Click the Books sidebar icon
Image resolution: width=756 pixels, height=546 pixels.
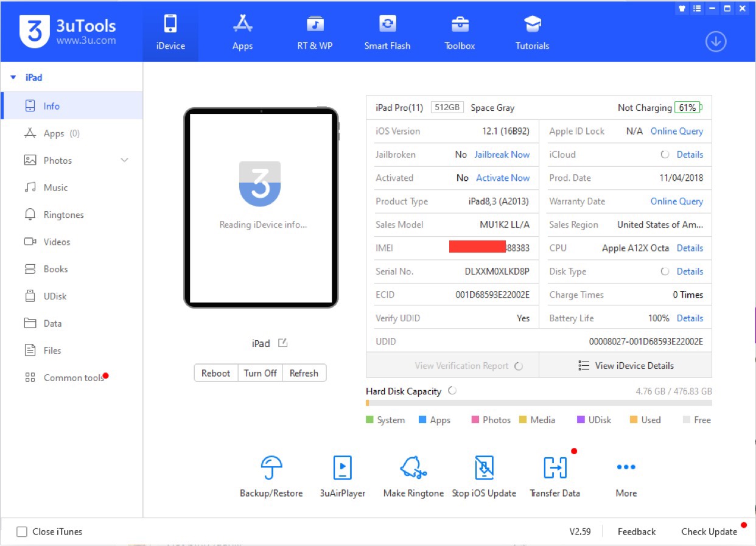click(30, 269)
